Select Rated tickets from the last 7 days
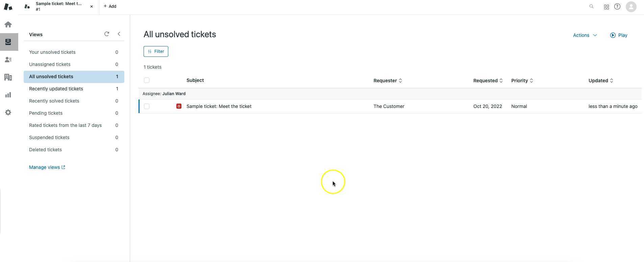The height and width of the screenshot is (262, 644). pos(74,125)
